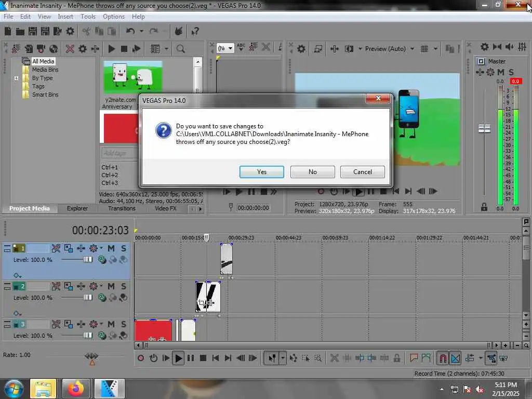Viewport: 532px width, 399px height.
Task: Click the Redo arrow icon
Action: tap(154, 31)
